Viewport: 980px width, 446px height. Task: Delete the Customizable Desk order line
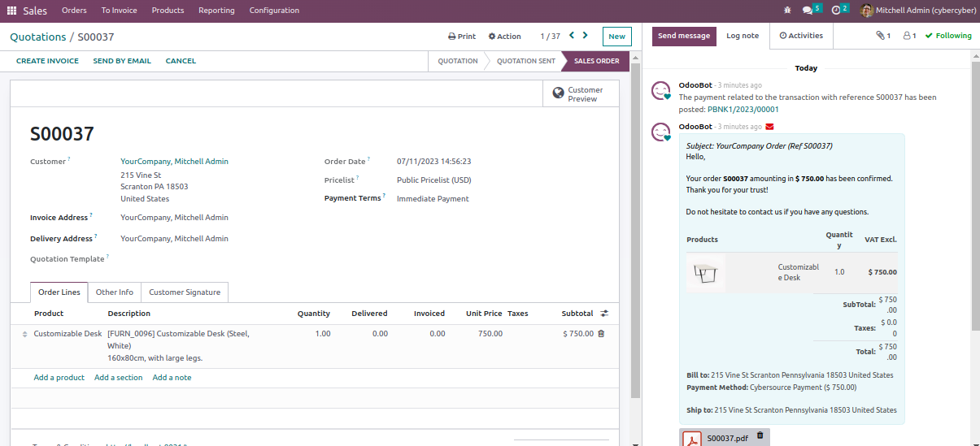tap(601, 333)
